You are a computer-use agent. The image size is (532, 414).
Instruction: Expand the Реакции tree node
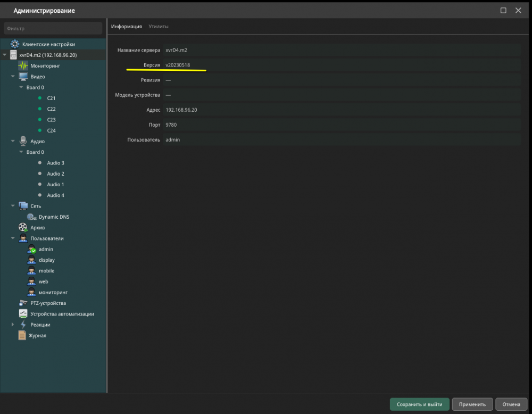click(13, 325)
